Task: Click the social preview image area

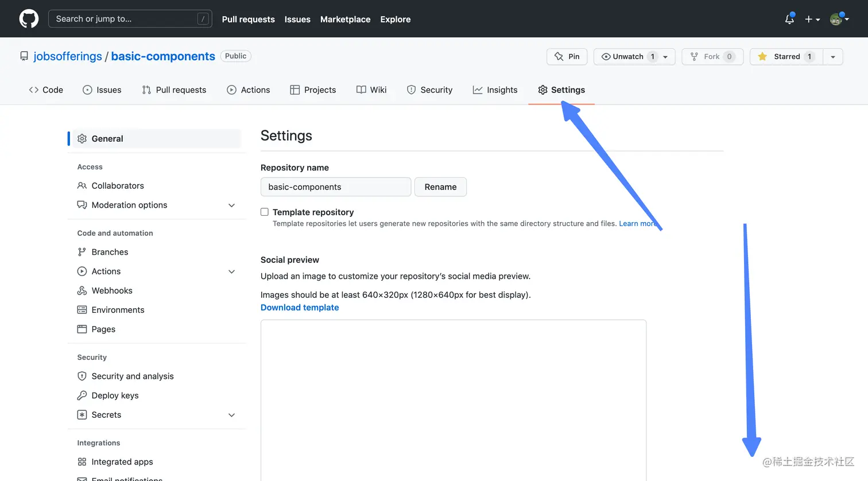Action: click(454, 400)
